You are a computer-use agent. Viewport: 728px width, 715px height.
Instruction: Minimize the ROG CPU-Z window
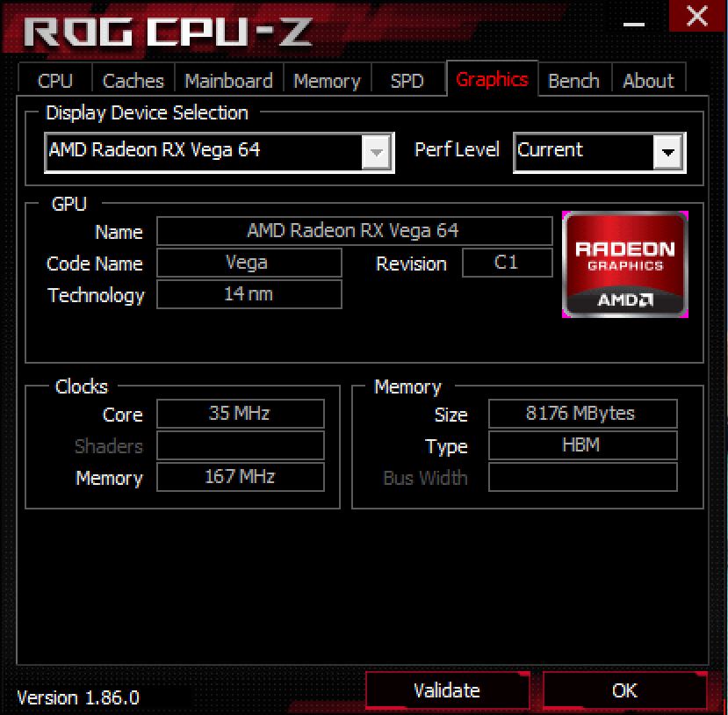pyautogui.click(x=633, y=23)
